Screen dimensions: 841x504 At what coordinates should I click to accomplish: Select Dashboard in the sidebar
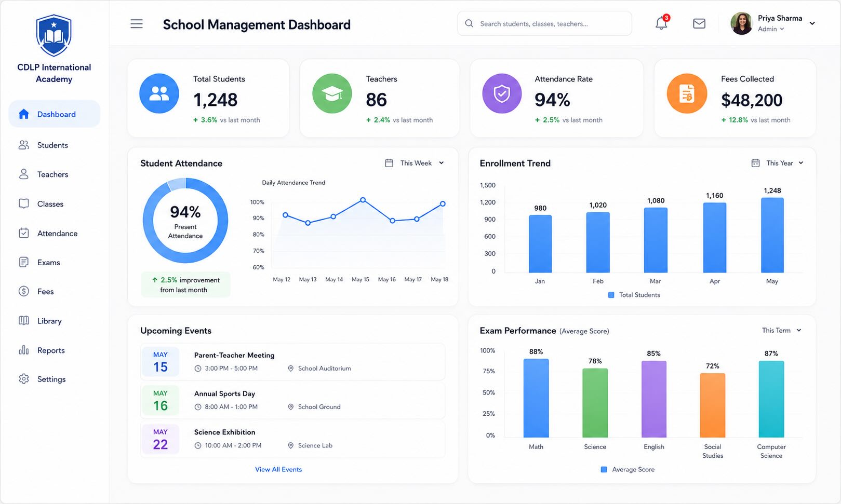pos(55,114)
